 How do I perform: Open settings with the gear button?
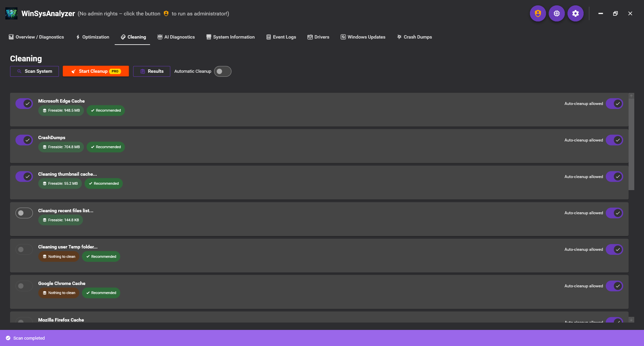(x=575, y=13)
